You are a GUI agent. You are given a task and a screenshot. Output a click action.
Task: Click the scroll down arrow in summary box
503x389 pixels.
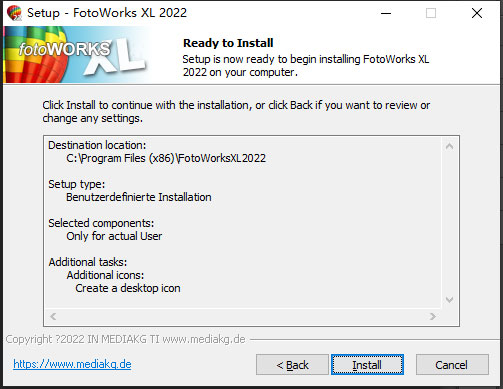point(449,300)
